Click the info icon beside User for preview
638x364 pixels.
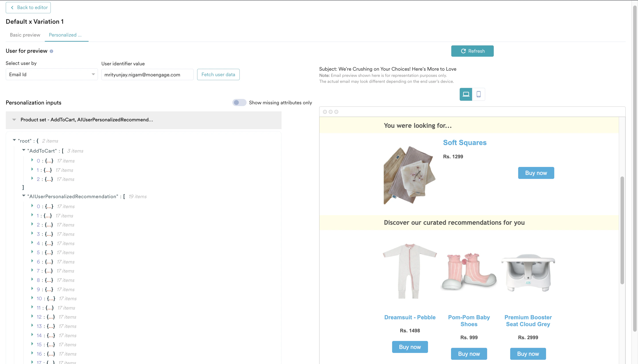pyautogui.click(x=51, y=51)
